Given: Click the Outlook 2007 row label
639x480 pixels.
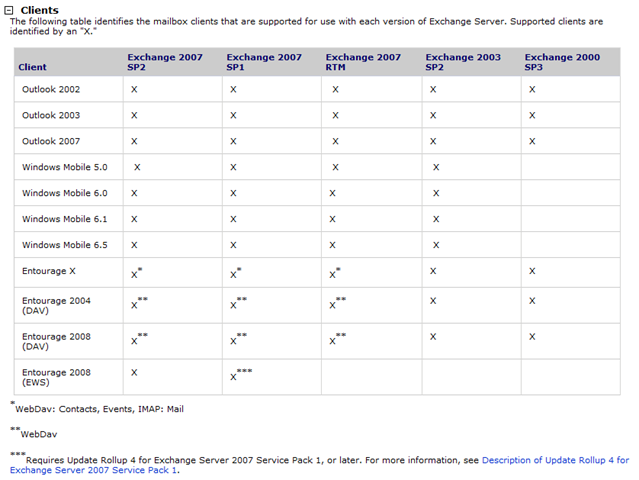Looking at the screenshot, I should click(x=51, y=141).
